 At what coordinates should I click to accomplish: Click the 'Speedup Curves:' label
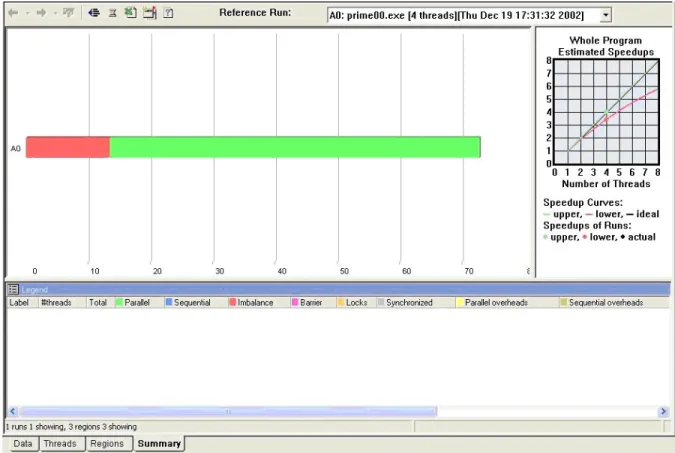pos(583,202)
